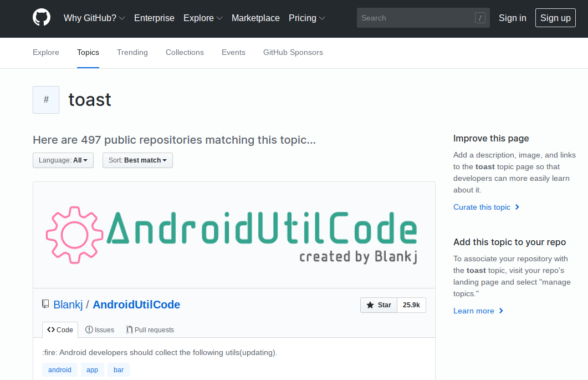
Task: Open Marketplace in the top navigation
Action: pyautogui.click(x=255, y=18)
